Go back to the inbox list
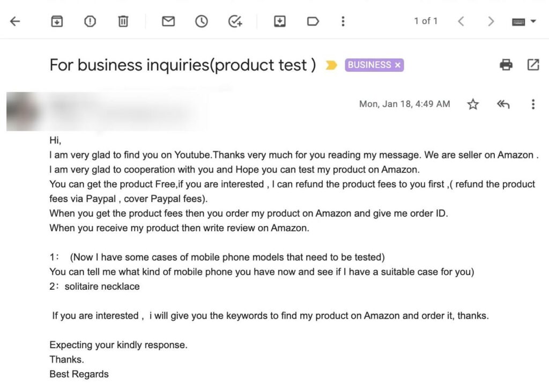 (x=15, y=21)
